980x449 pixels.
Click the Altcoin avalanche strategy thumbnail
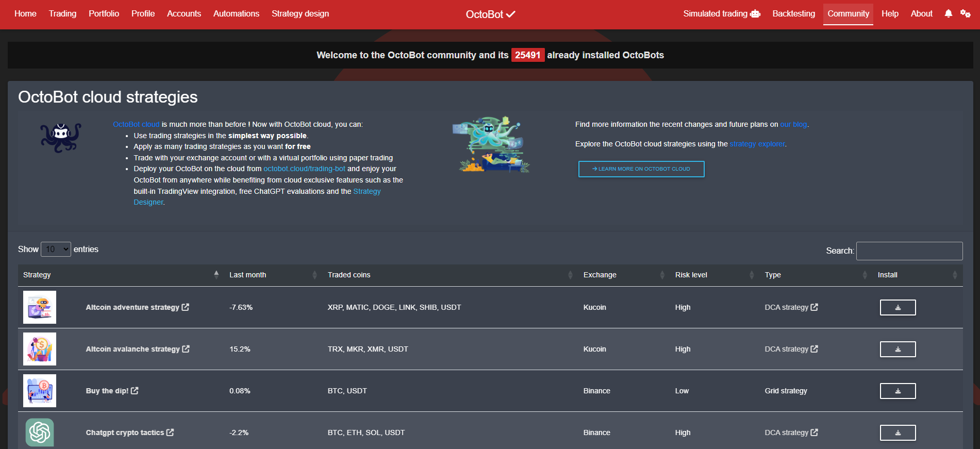(40, 349)
